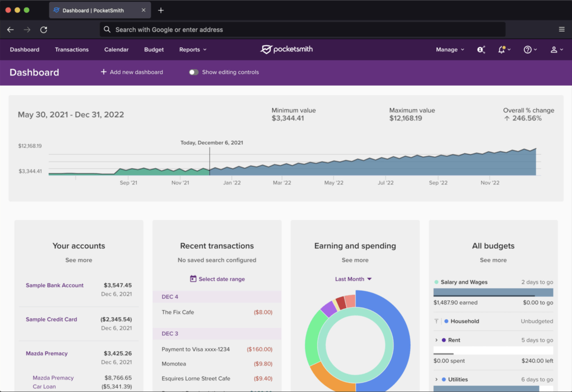Click the Household budget label
This screenshot has height=392, width=572.
click(465, 321)
